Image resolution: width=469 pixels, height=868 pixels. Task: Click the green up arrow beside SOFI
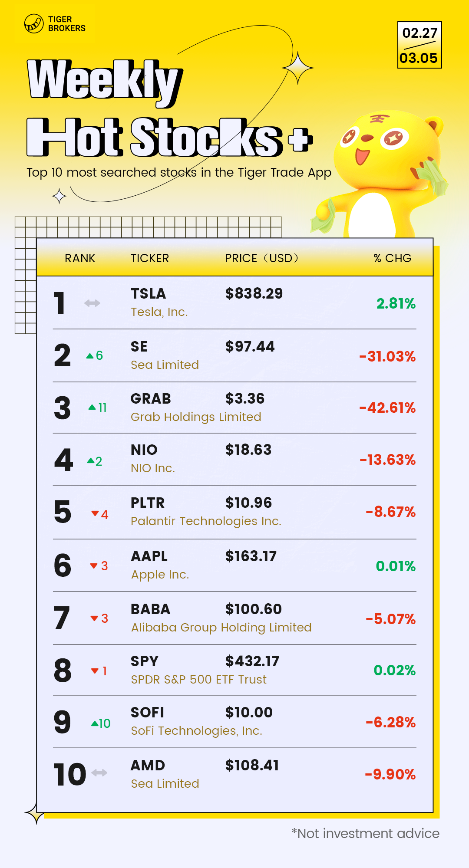tap(95, 723)
